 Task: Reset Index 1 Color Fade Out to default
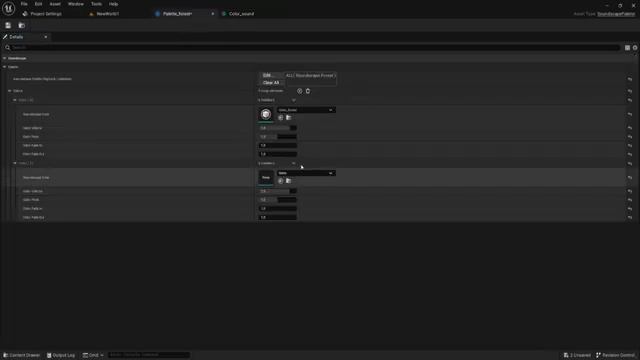click(x=630, y=218)
